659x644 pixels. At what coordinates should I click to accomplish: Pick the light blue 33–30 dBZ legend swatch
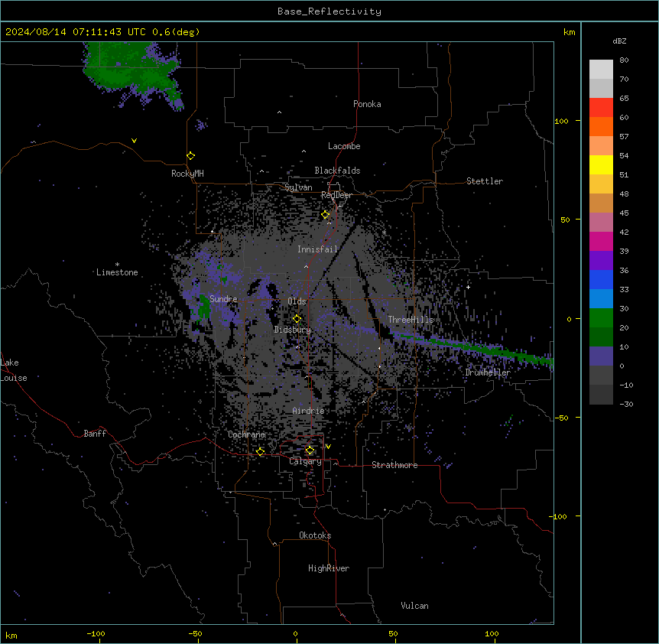click(x=601, y=299)
